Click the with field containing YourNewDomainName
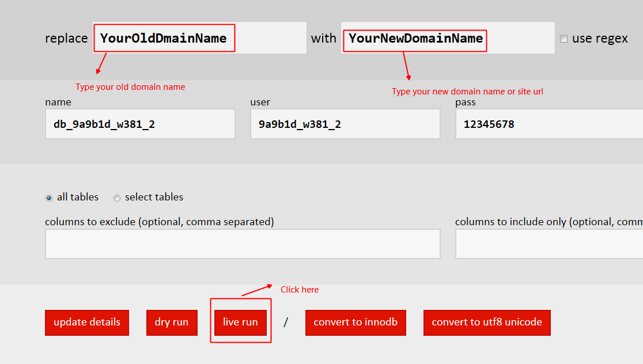 (447, 39)
